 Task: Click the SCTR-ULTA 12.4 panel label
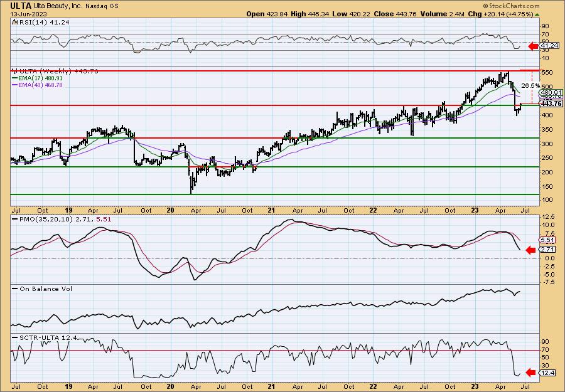pos(48,337)
